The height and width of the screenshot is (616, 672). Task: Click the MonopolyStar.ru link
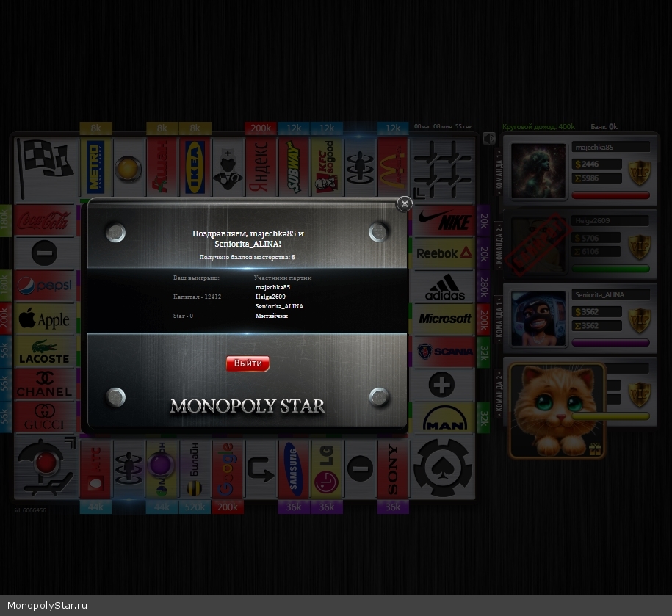(x=47, y=605)
